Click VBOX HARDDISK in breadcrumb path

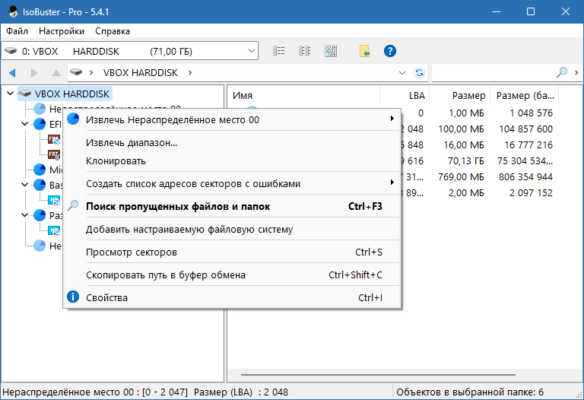tap(140, 73)
